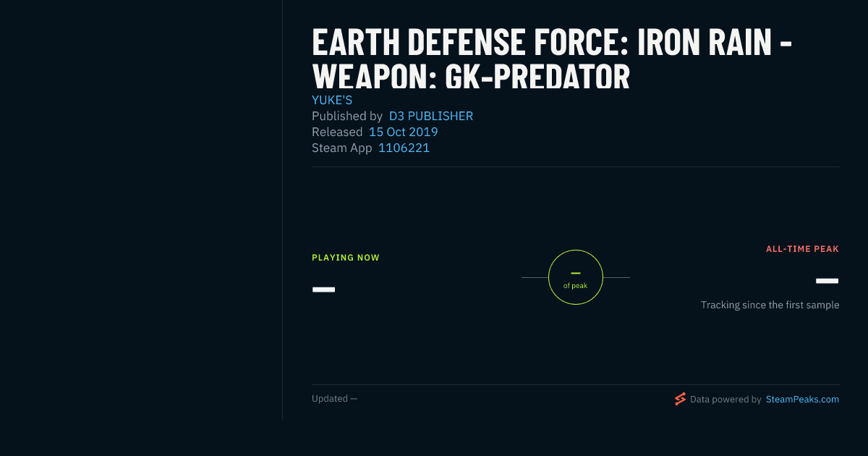Click the 'Steam App' label
Screen dimensions: 868x456
[x=342, y=148]
